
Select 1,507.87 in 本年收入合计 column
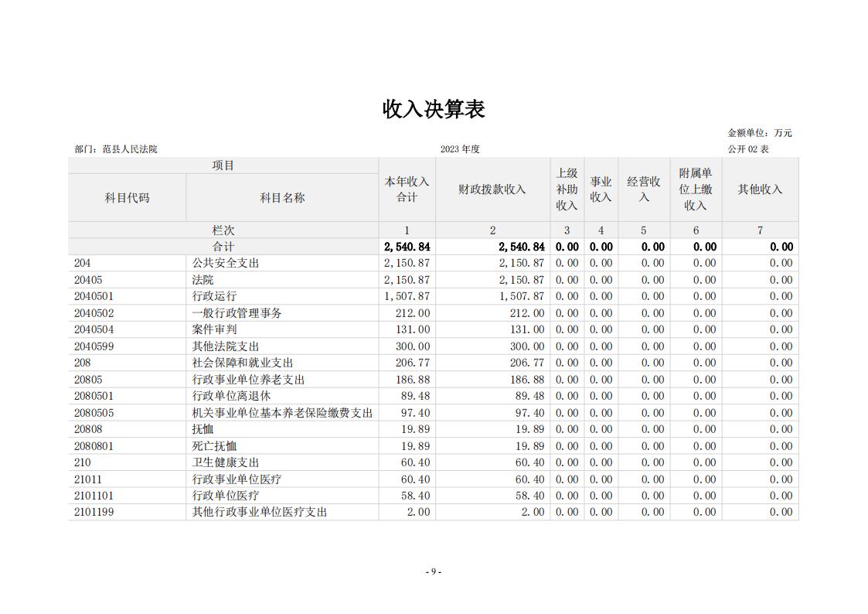pos(407,296)
